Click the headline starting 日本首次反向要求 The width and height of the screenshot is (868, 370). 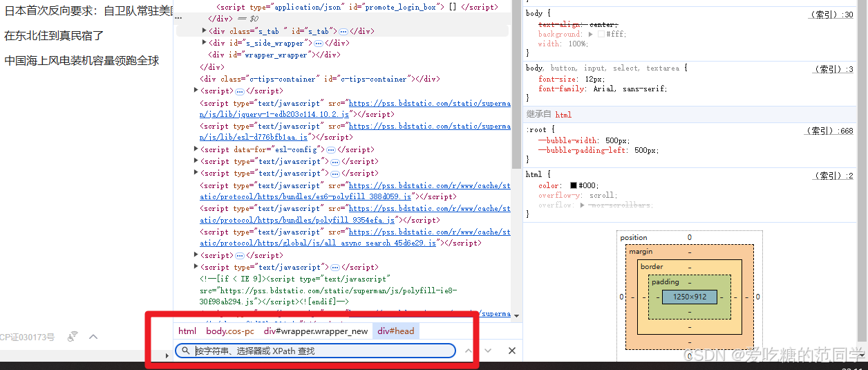pyautogui.click(x=88, y=10)
